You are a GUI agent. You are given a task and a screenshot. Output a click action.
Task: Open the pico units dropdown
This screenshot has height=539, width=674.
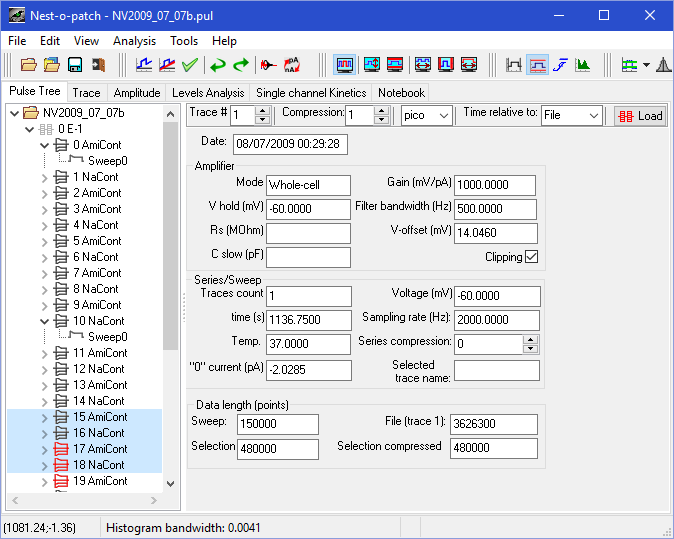click(444, 115)
